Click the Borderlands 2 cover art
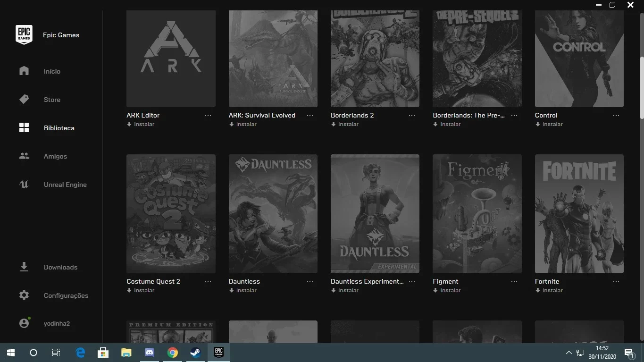644x362 pixels. coord(375,59)
